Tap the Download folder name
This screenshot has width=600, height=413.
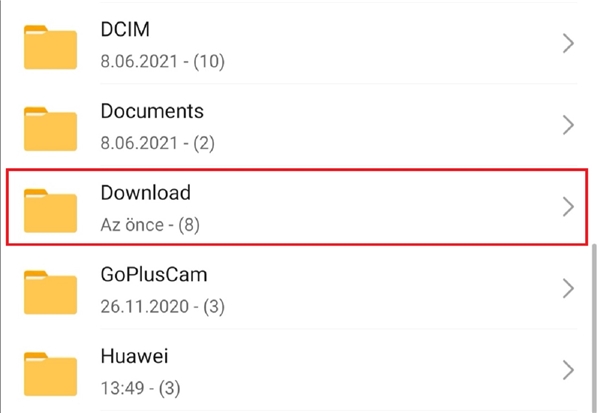click(145, 192)
